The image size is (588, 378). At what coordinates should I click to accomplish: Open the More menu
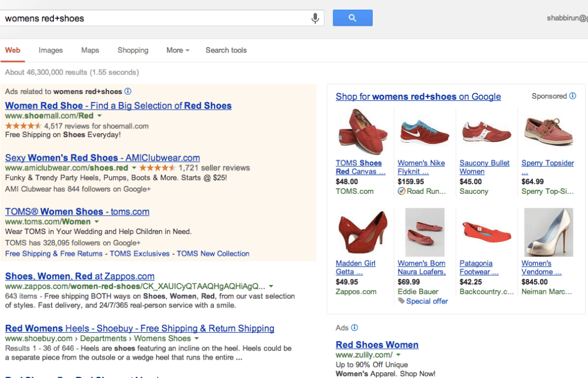pyautogui.click(x=178, y=50)
